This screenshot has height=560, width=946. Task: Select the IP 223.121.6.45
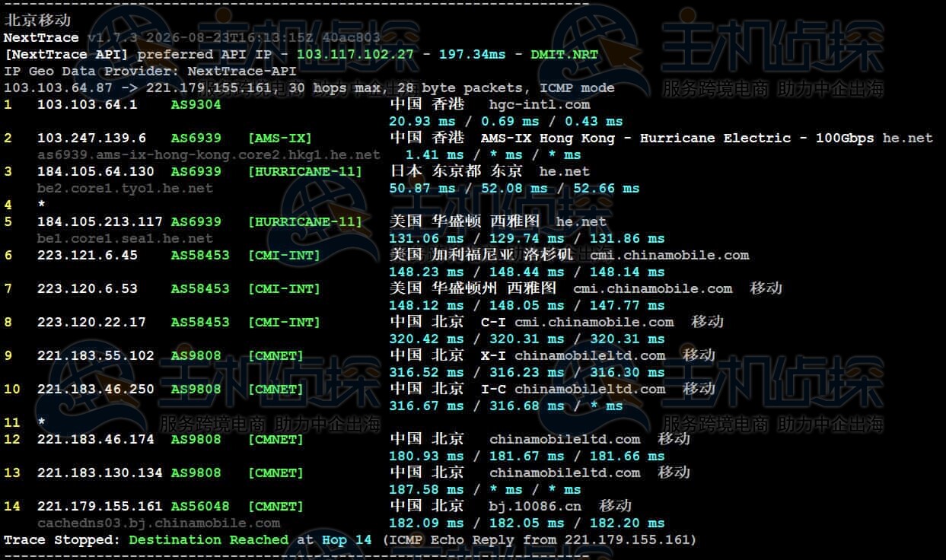88,255
